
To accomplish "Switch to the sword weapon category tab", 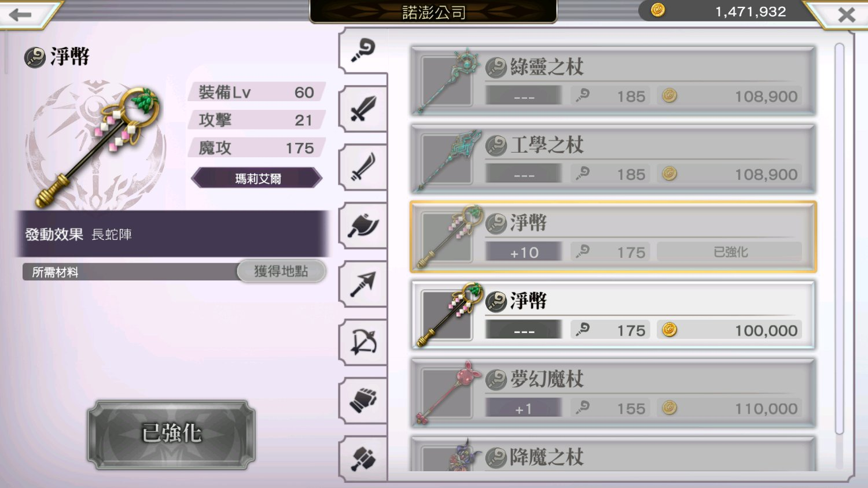I will pos(363,109).
